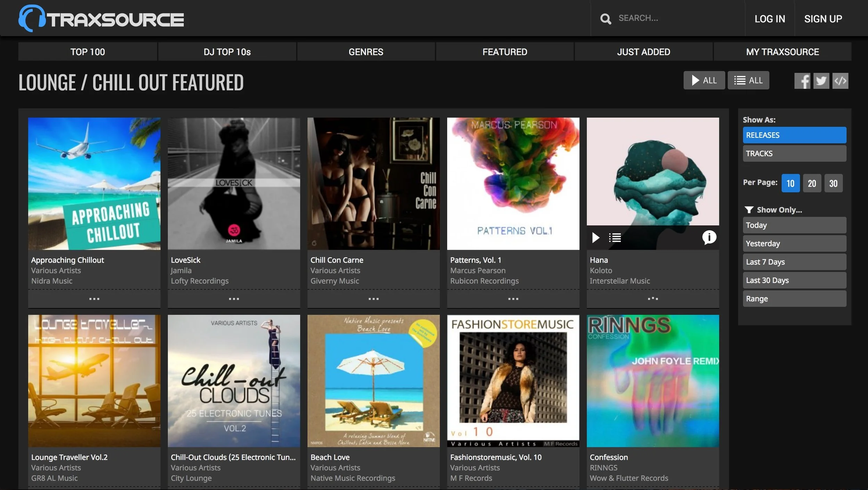Open label M F Records link
868x490 pixels.
471,478
